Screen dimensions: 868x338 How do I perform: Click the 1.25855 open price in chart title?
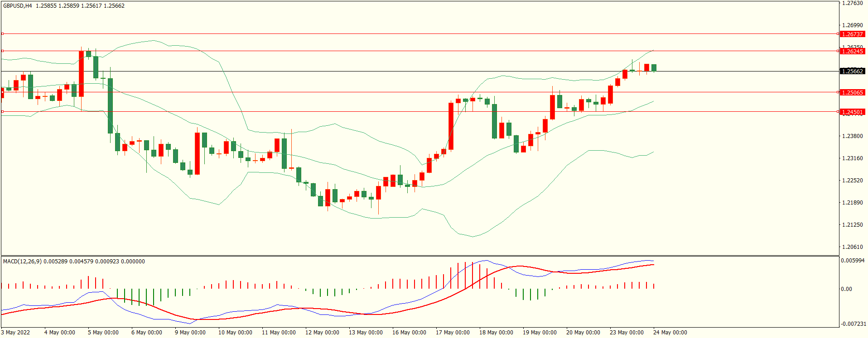(46, 6)
